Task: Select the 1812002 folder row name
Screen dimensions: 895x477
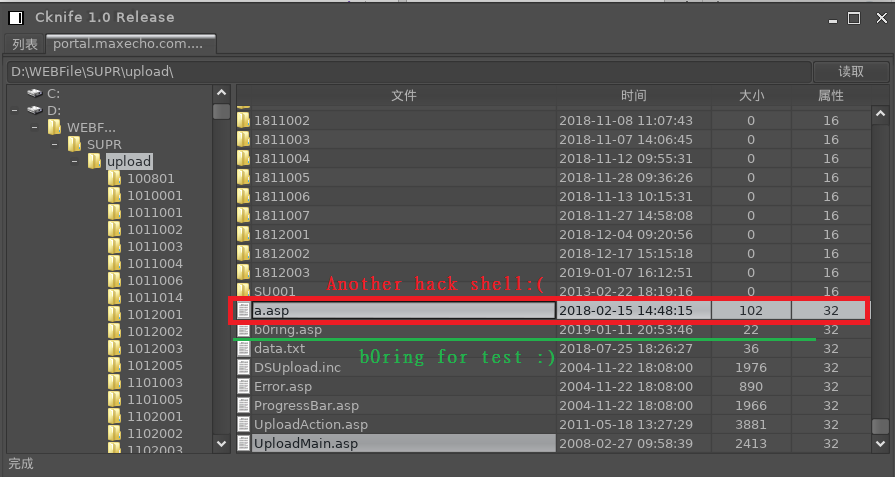Action: point(281,253)
